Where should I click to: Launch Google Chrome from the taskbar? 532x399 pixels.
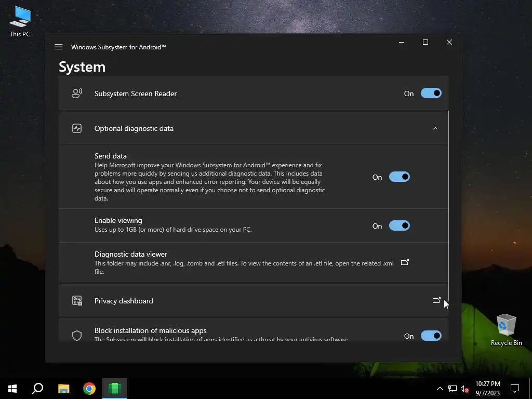point(89,389)
